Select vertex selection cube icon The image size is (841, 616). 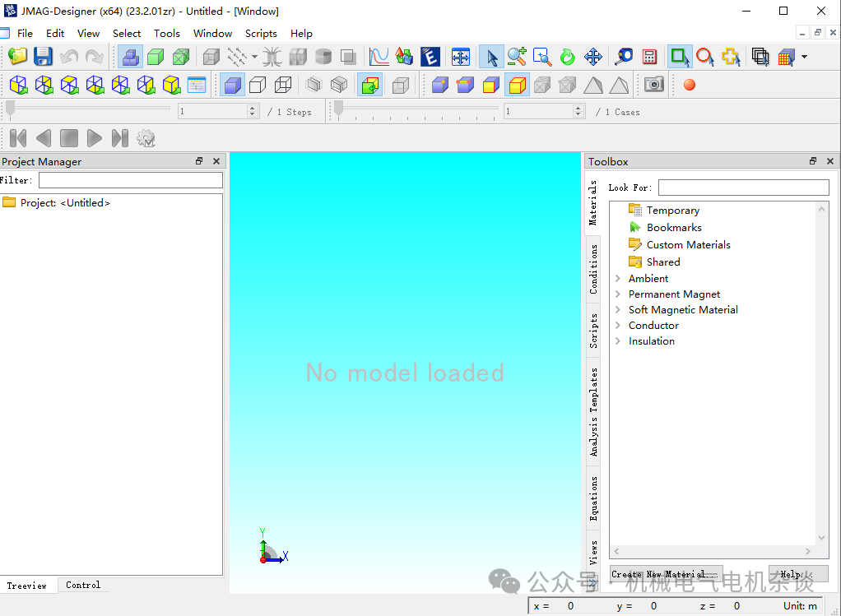439,85
